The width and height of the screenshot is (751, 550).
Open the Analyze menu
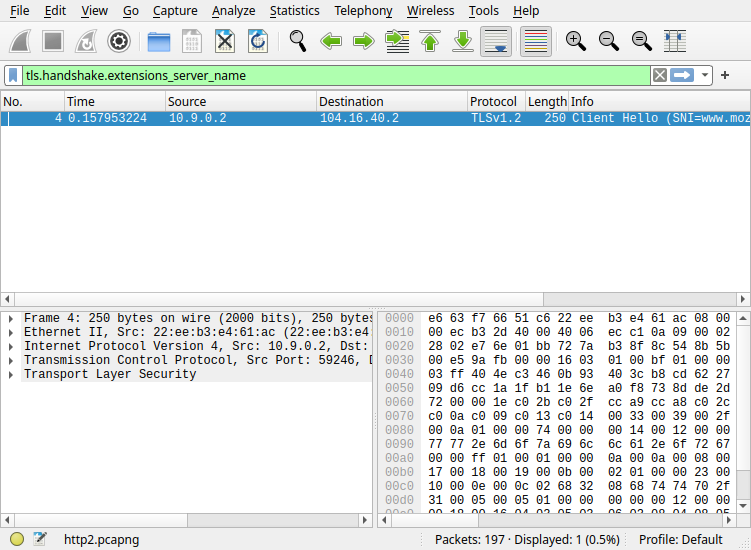pos(233,11)
